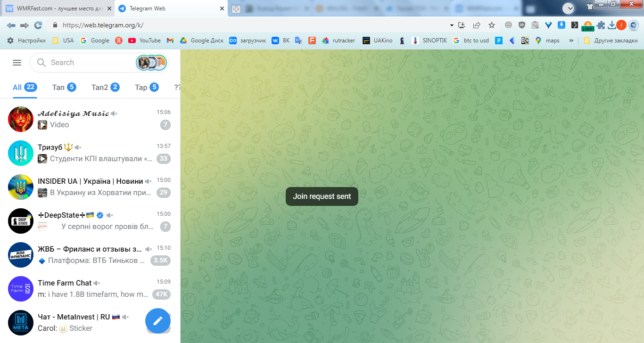The width and height of the screenshot is (644, 343).
Task: Open the USA bookmarks folder
Action: 63,41
